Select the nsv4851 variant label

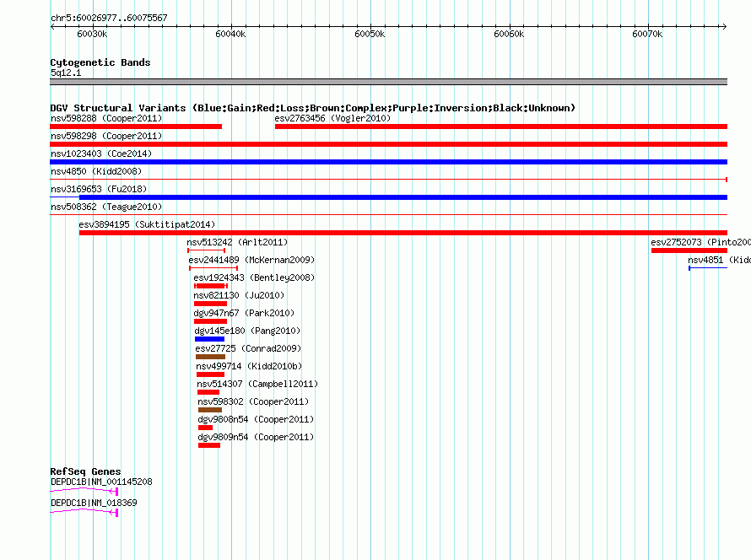720,260
